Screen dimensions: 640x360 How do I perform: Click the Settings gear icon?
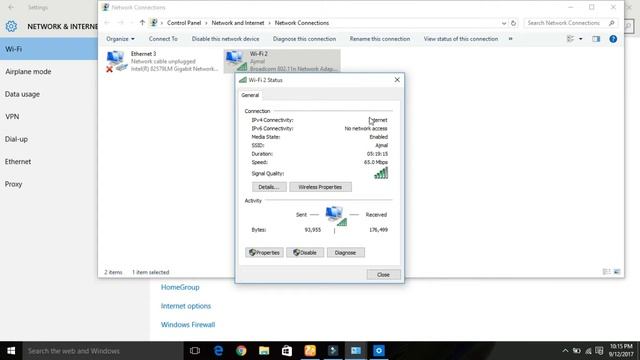pyautogui.click(x=11, y=27)
